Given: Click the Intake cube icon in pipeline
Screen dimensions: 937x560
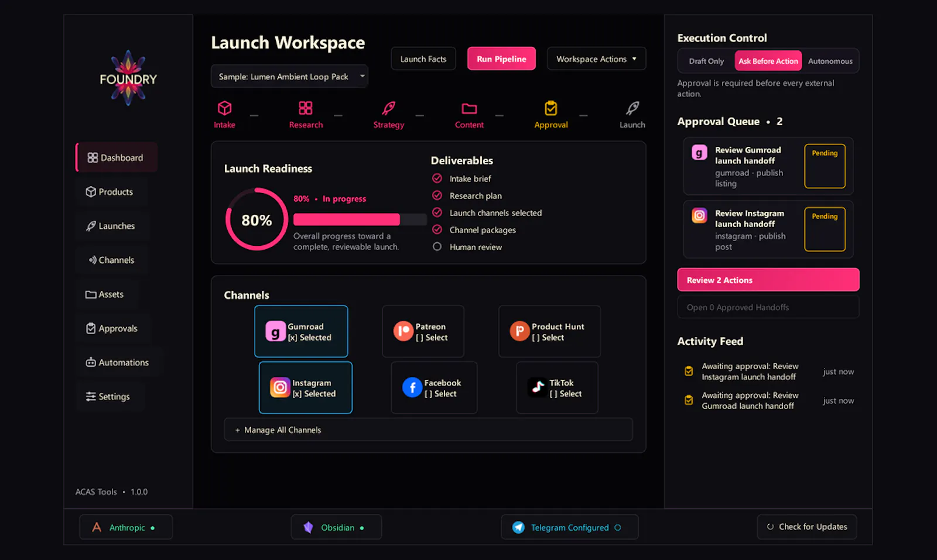Looking at the screenshot, I should [224, 108].
